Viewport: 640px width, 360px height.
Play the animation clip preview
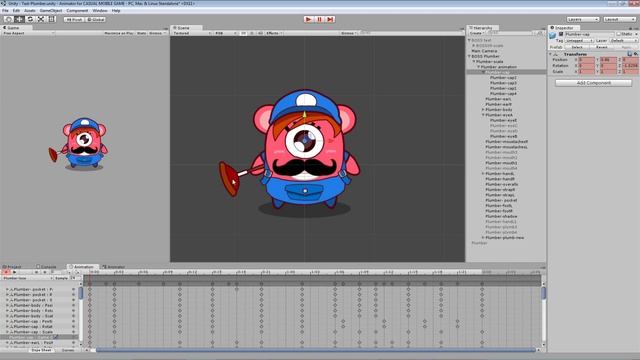pos(15,272)
